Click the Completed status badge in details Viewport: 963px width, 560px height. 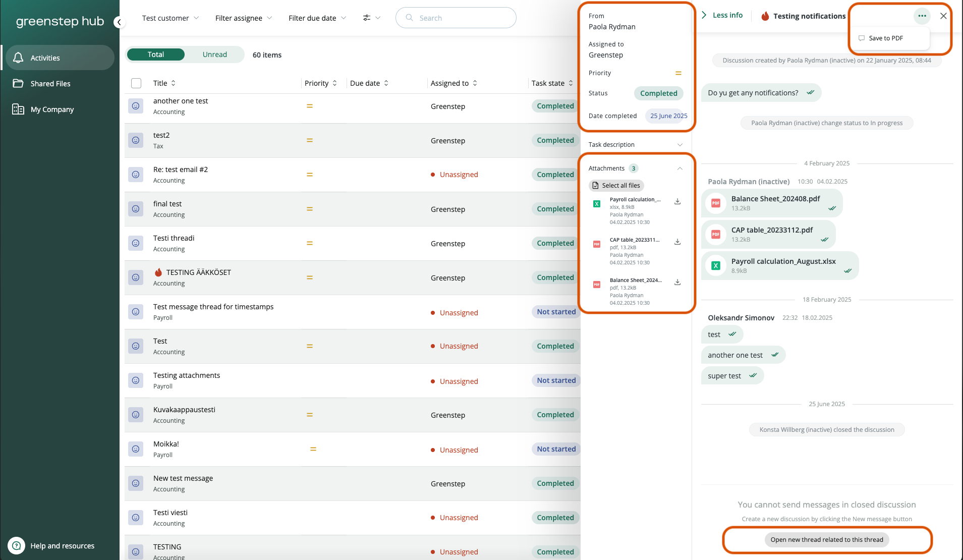tap(658, 93)
